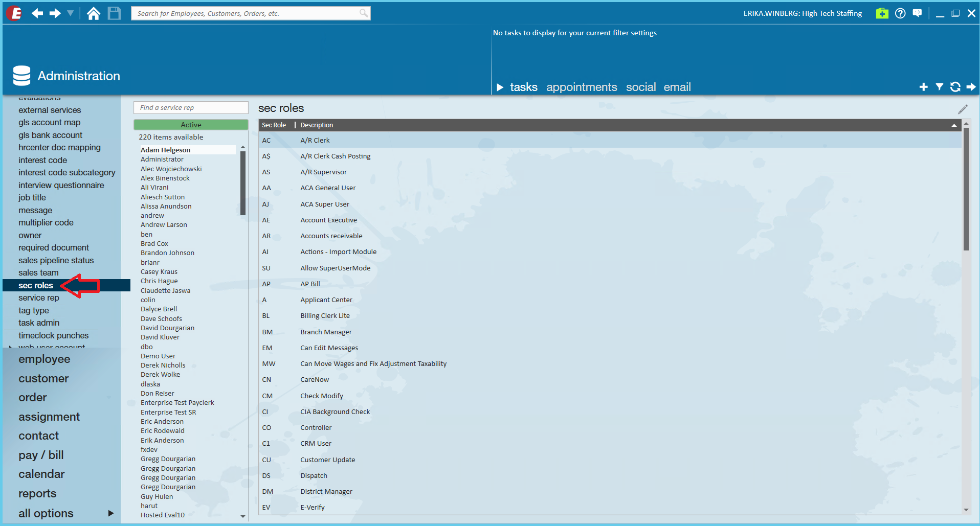Viewport: 980px width, 526px height.
Task: Refresh the tasks list
Action: point(955,87)
